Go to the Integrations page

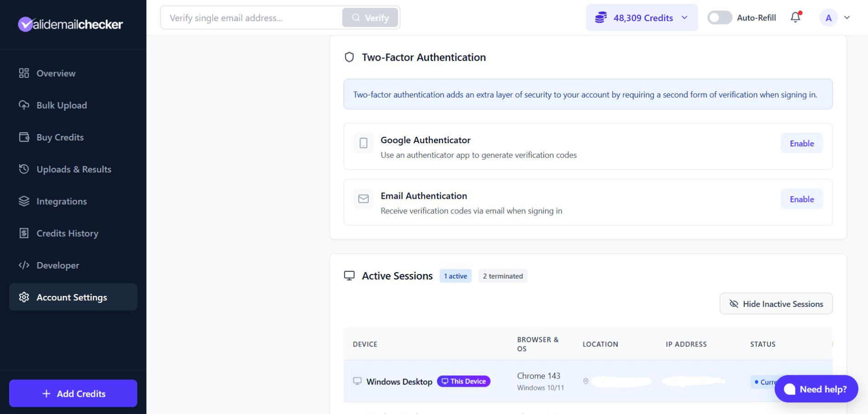(x=62, y=201)
